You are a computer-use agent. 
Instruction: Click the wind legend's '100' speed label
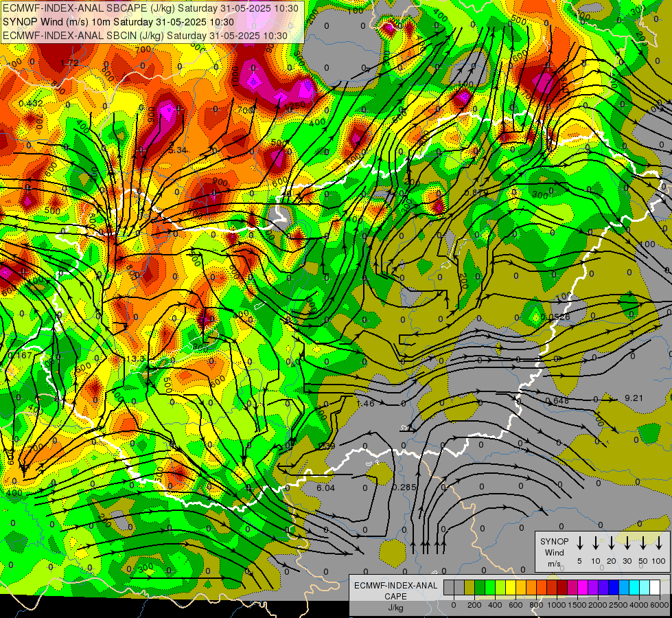point(658,561)
